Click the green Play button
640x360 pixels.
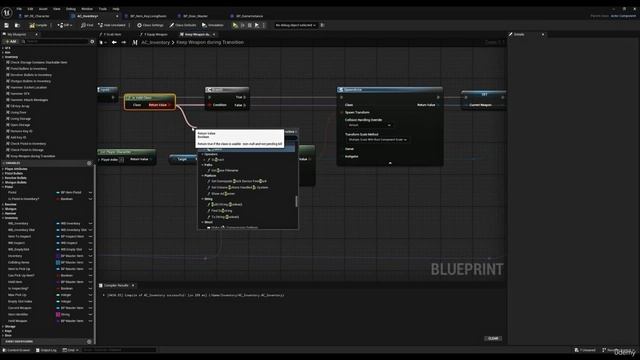(235, 25)
